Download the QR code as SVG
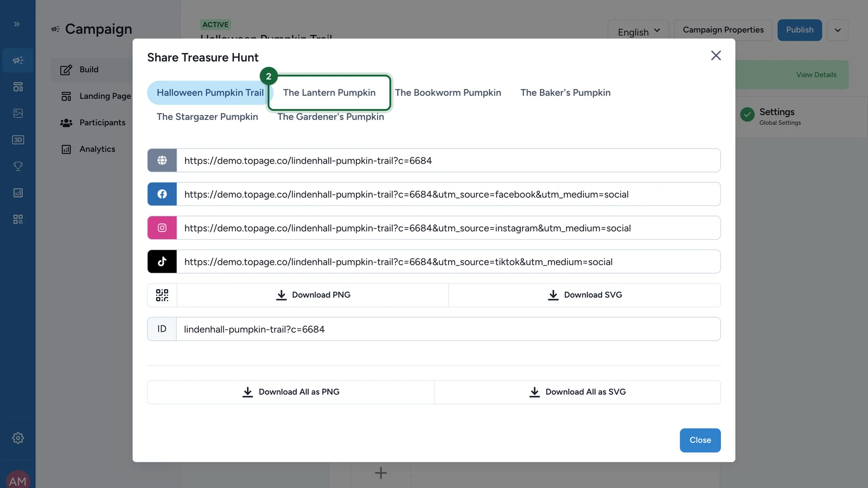 pyautogui.click(x=585, y=295)
